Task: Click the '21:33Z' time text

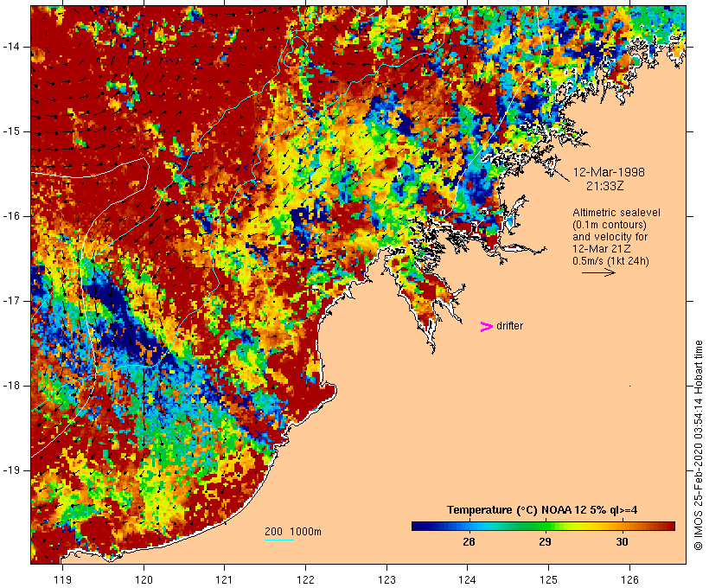Action: pyautogui.click(x=605, y=186)
